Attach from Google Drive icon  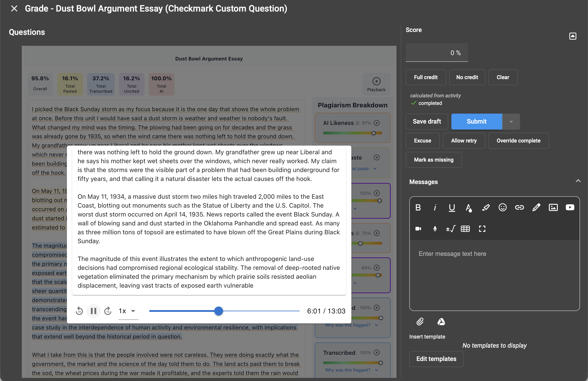[x=441, y=321]
